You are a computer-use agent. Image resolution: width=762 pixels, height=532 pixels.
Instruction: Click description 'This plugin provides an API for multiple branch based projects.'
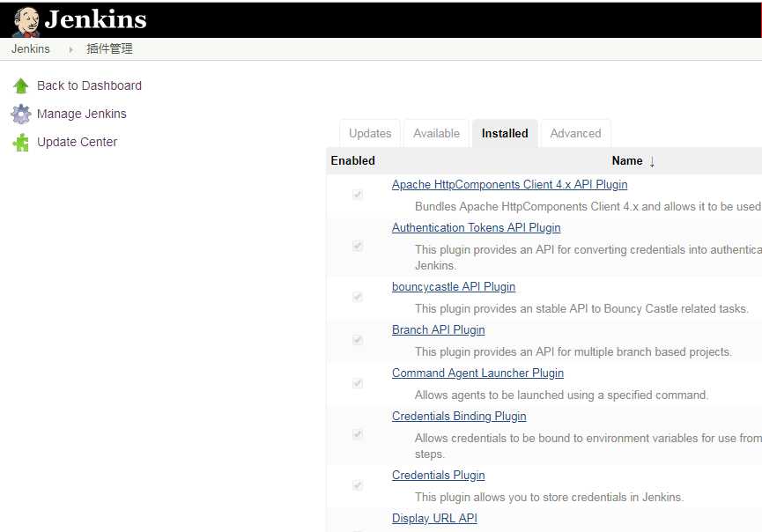tap(573, 351)
